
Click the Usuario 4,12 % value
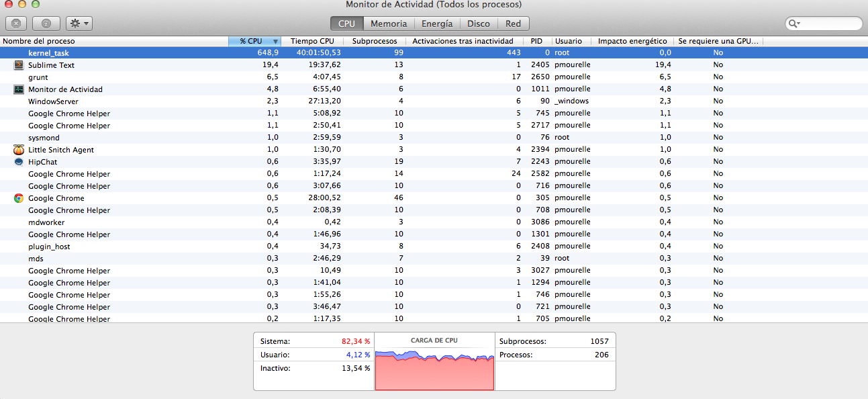coord(358,354)
